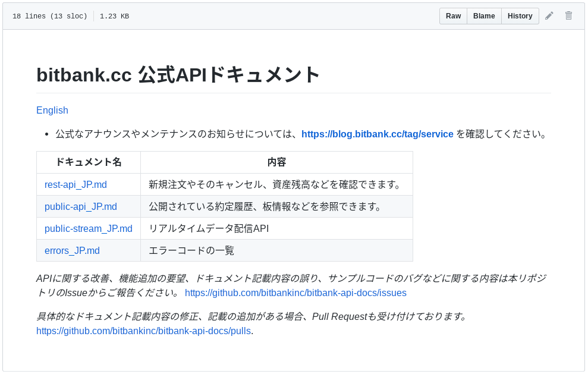The height and width of the screenshot is (374, 588).
Task: Open the public-api_JP.md document
Action: [x=81, y=206]
